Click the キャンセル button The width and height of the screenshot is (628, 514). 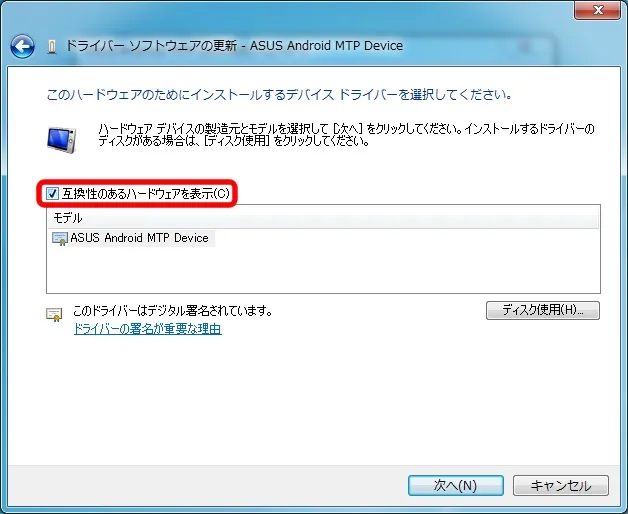click(x=561, y=486)
